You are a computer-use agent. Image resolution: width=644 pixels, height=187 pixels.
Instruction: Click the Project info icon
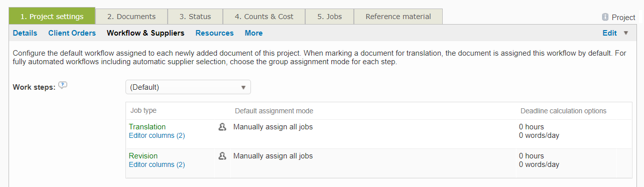click(x=605, y=17)
